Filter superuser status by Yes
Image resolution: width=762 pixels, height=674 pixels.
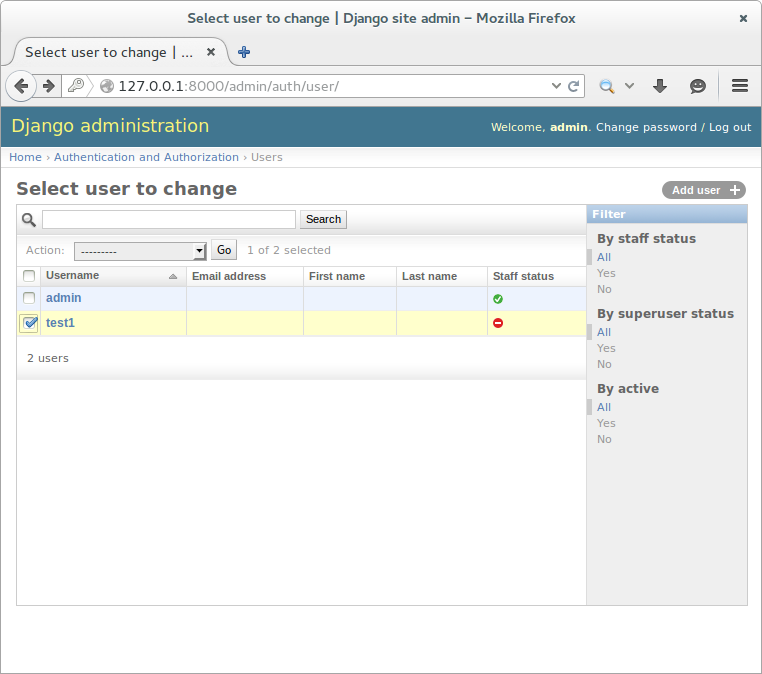pyautogui.click(x=606, y=348)
